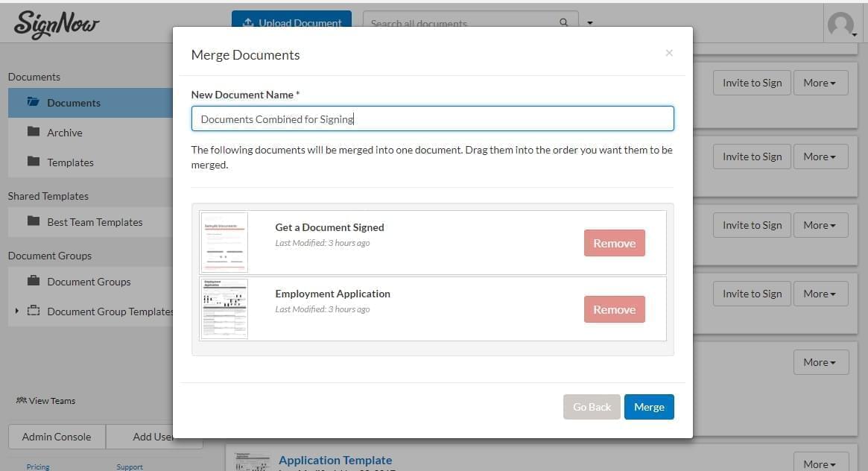Remove the Employment Application document
The width and height of the screenshot is (868, 471).
[x=614, y=309]
